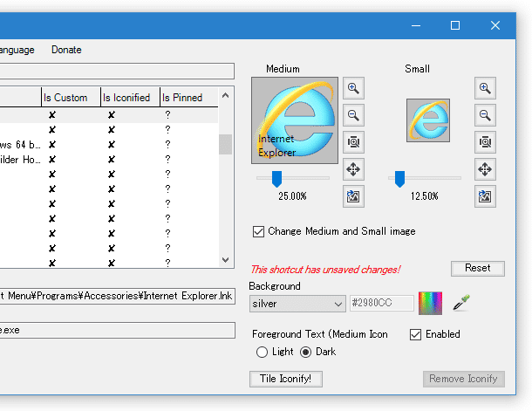532x411 pixels.
Task: Click the .exe target path field
Action: coord(118,330)
